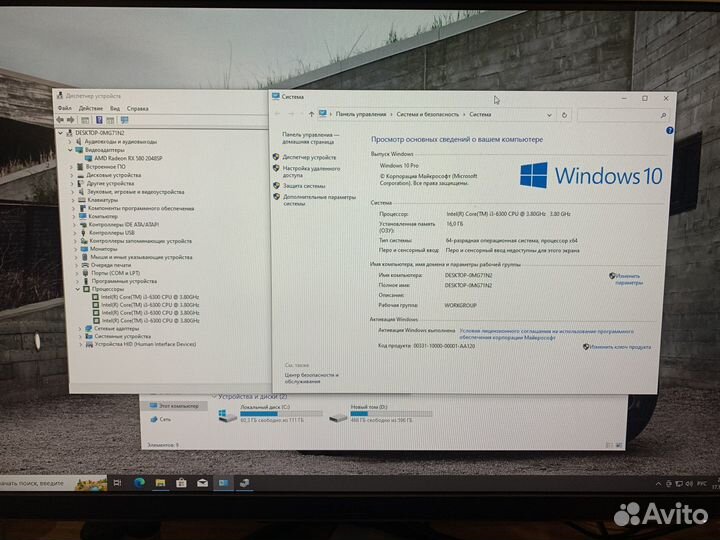720x540 pixels.
Task: Click the up arrow in System window navigation
Action: (311, 114)
